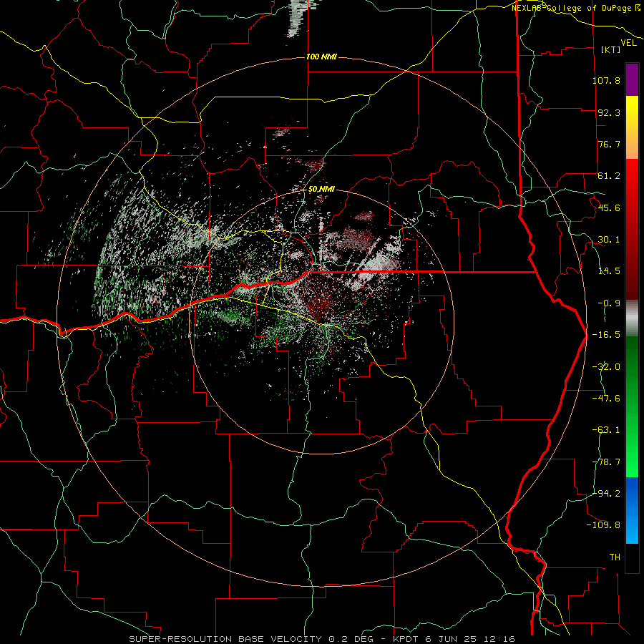This screenshot has width=644, height=644.
Task: Select the -109.8 scale value
Action: [x=604, y=525]
